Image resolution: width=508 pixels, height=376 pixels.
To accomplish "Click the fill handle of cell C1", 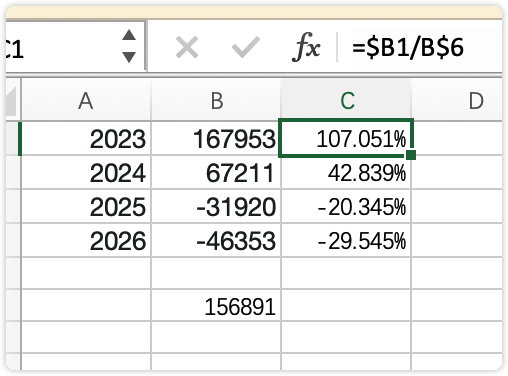I will pos(411,155).
